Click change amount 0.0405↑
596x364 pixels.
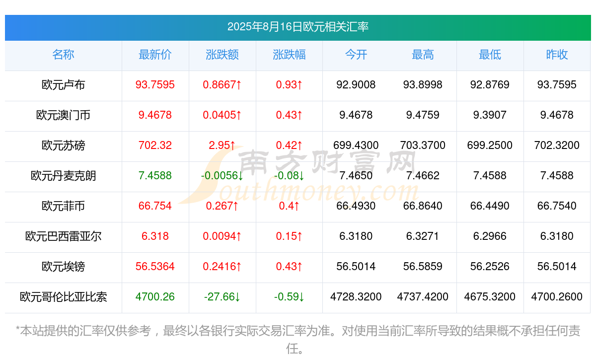(222, 115)
